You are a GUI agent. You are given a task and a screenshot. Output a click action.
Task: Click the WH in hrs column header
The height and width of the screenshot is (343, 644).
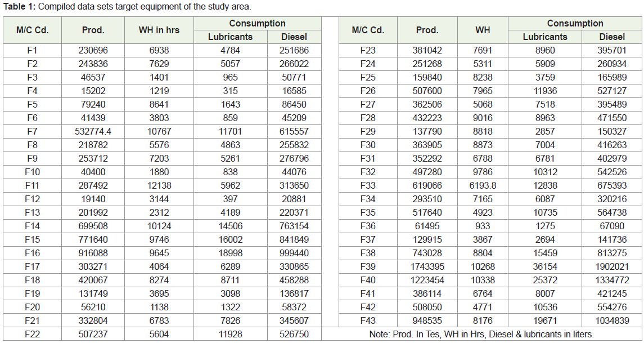click(x=159, y=30)
